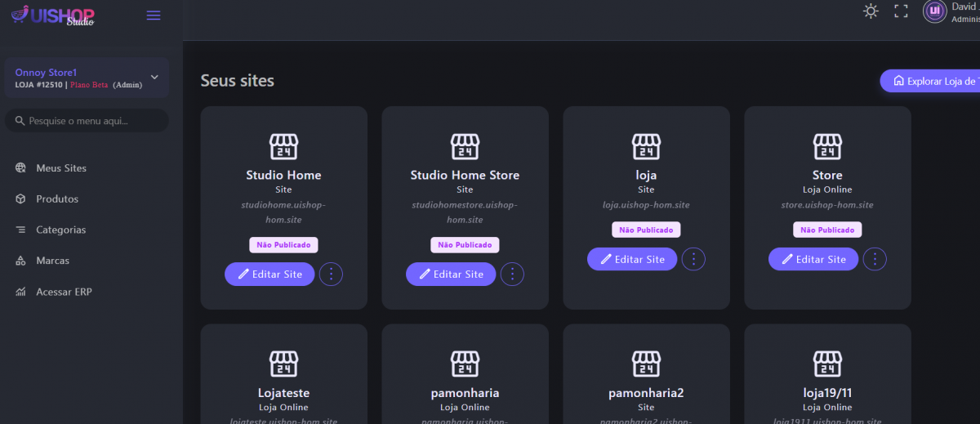Go to Produtos in the sidebar
The image size is (980, 424).
(x=57, y=199)
